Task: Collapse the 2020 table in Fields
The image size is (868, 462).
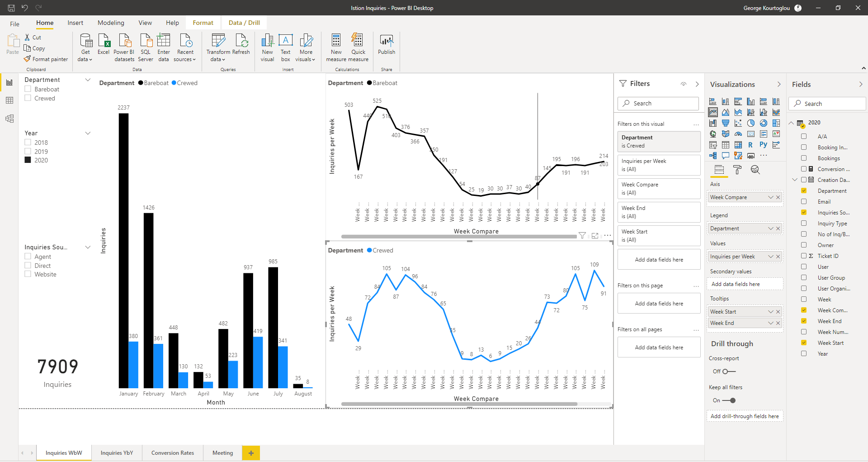Action: point(792,123)
